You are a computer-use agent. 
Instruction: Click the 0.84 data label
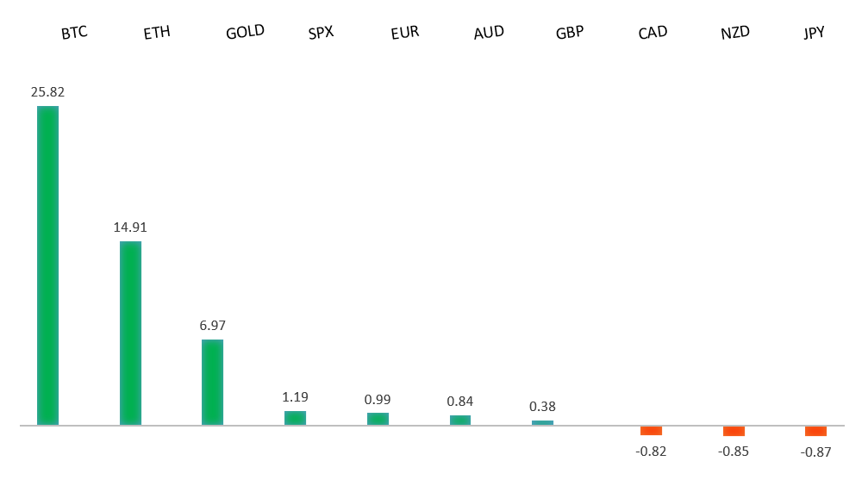tap(460, 401)
